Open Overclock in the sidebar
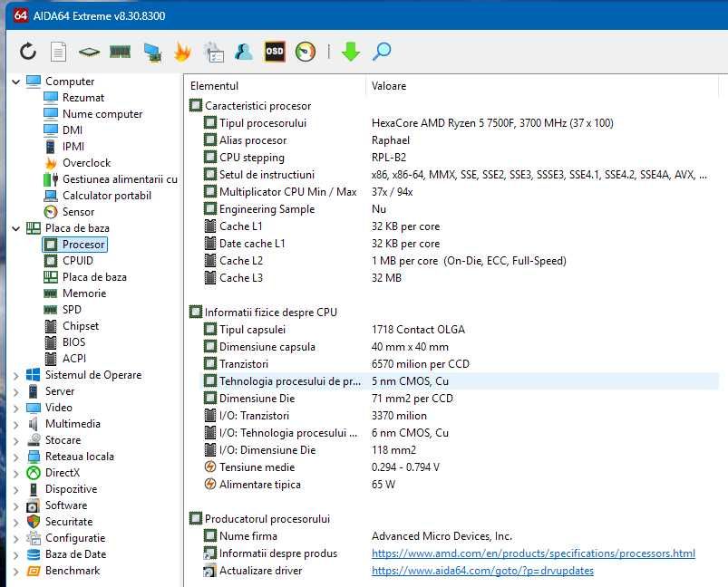Screen dimensions: 728x587 click(78, 162)
